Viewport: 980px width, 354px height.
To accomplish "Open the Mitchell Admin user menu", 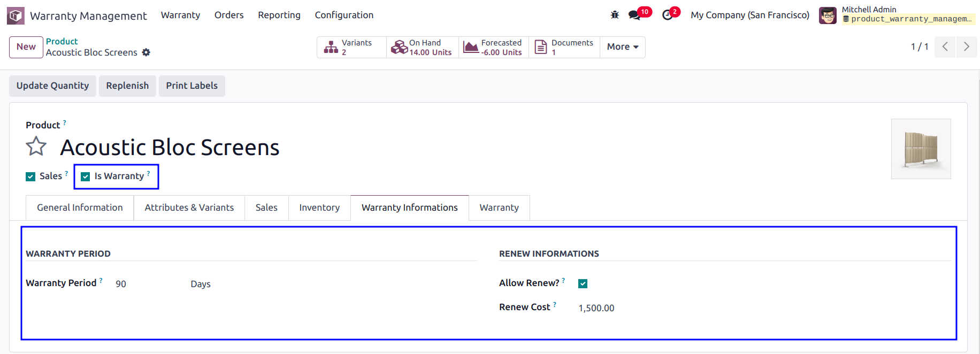I will pos(897,15).
